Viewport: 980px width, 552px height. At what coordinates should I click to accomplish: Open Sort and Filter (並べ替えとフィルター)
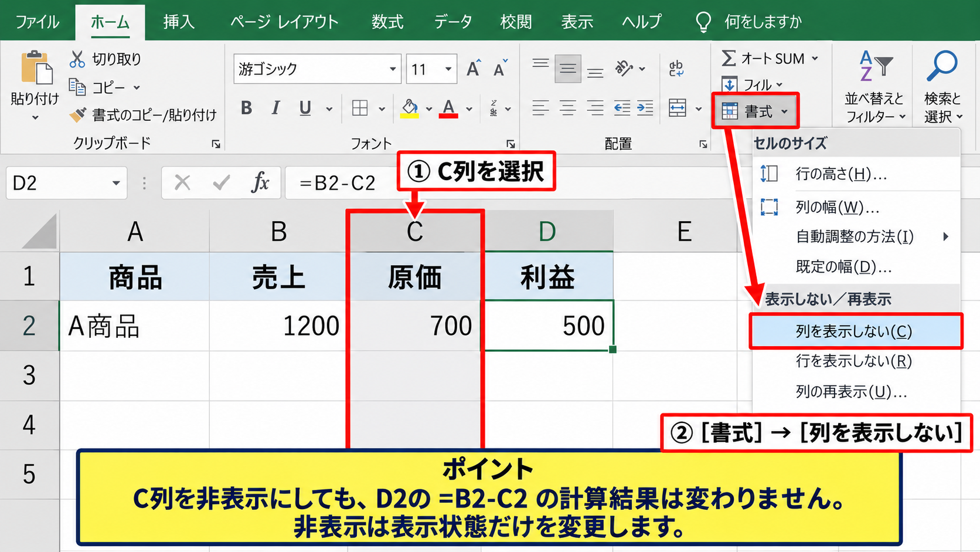click(x=876, y=87)
